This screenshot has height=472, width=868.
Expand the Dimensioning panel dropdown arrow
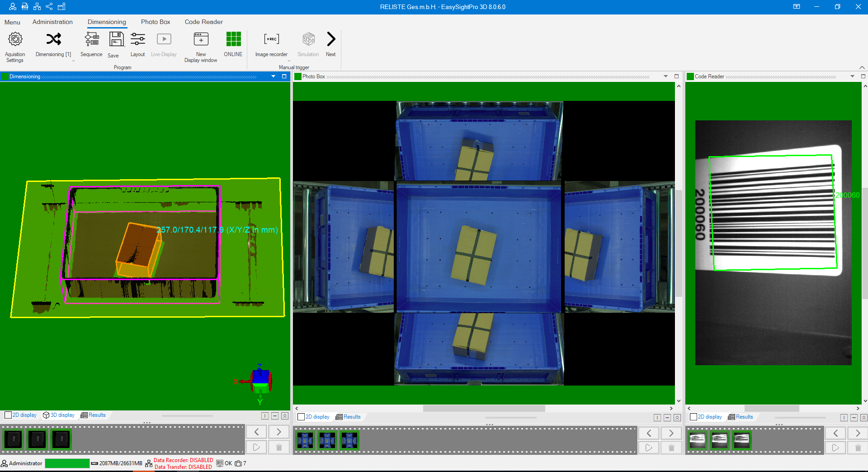coord(274,76)
